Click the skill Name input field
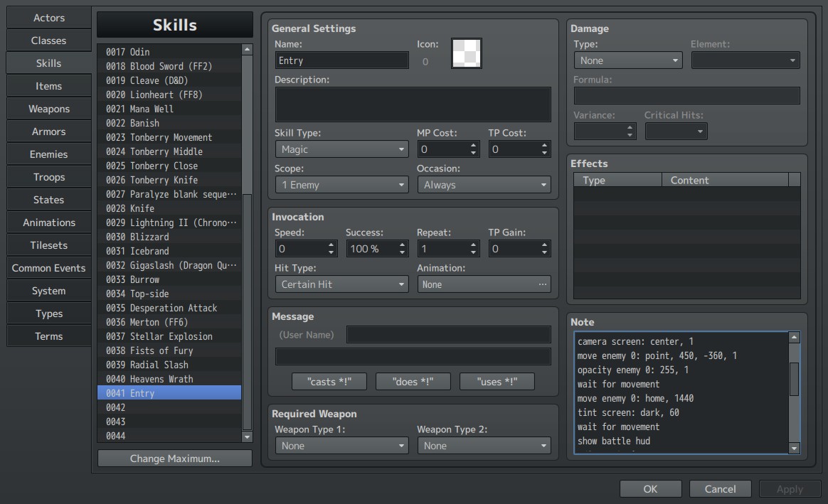Screen dimensions: 828x504 pos(341,60)
